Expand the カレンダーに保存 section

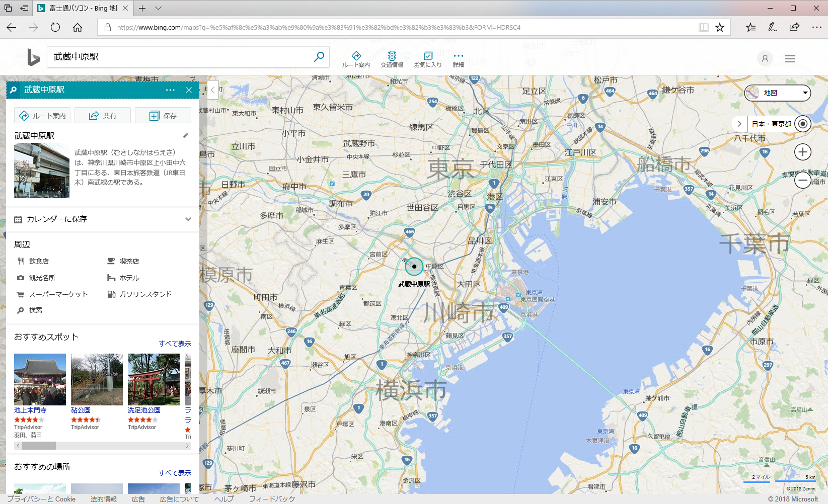188,219
